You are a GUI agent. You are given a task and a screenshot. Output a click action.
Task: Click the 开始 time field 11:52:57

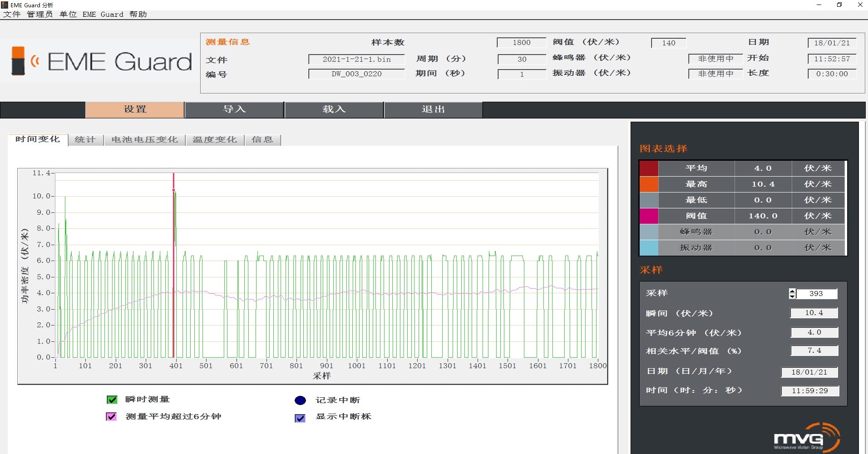click(x=832, y=59)
